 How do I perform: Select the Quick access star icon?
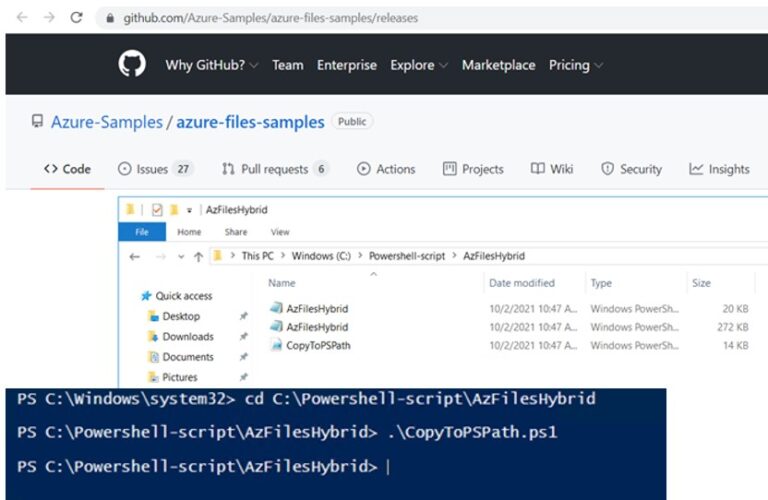click(146, 296)
